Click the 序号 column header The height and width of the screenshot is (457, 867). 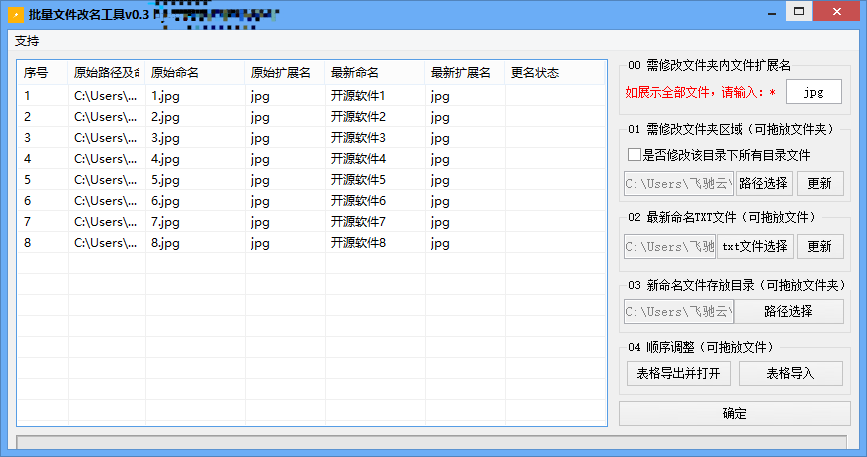point(43,73)
